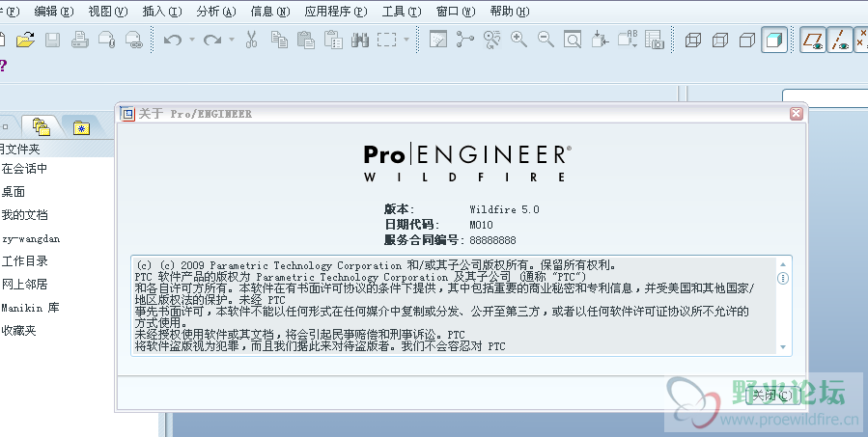The image size is (868, 437).
Task: Click the purple context help question mark
Action: 3,67
